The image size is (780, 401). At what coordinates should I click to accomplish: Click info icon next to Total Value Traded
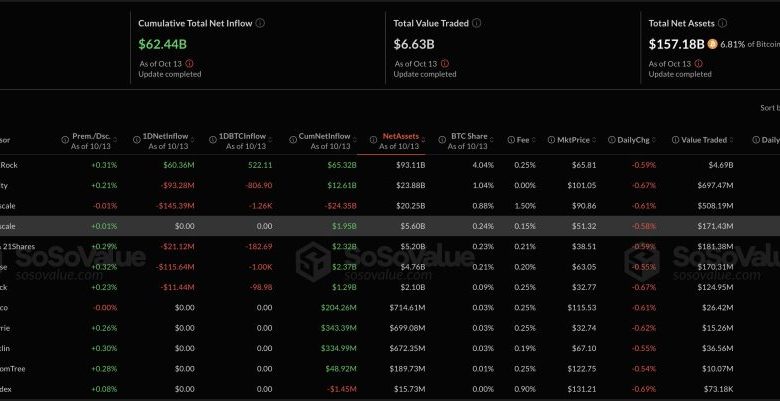click(477, 22)
